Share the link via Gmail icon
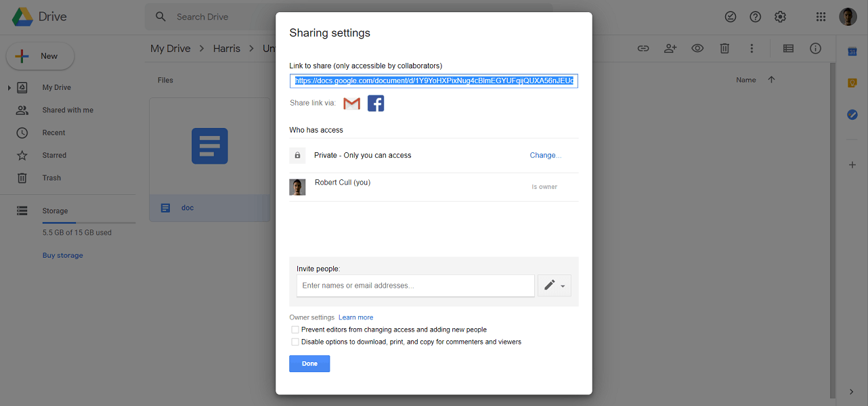This screenshot has width=868, height=406. pos(351,104)
